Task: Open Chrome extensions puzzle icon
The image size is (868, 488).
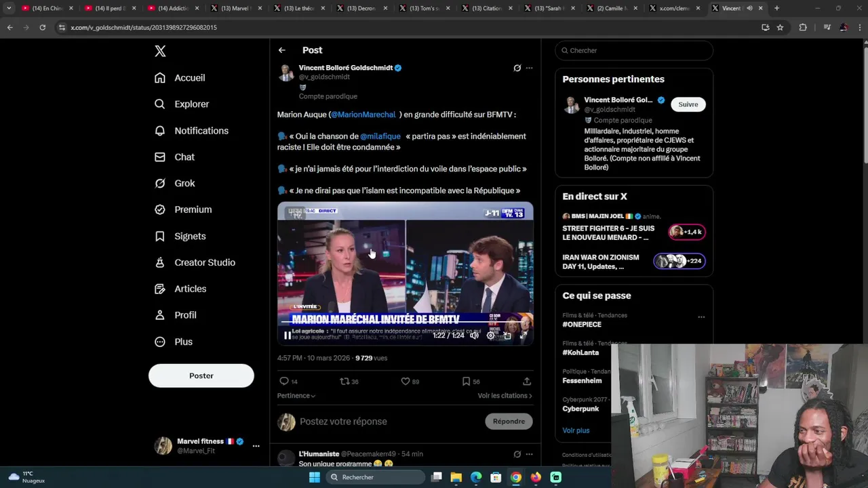Action: click(x=803, y=27)
